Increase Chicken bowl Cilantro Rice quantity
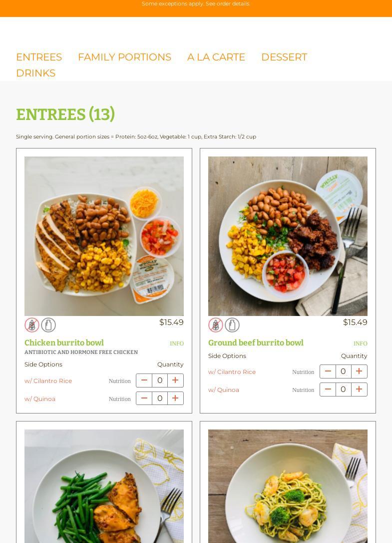The image size is (392, 543). (x=175, y=380)
